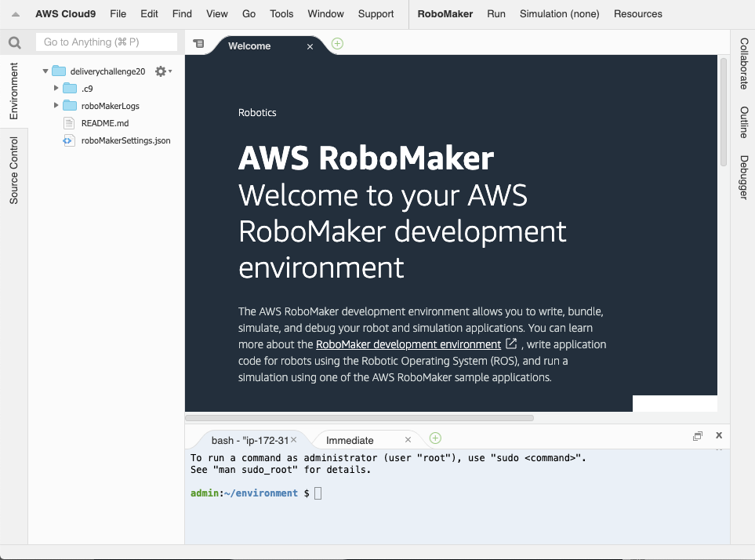Screen dimensions: 755x560
Task: Switch to the bash terminal tab
Action: coord(250,440)
